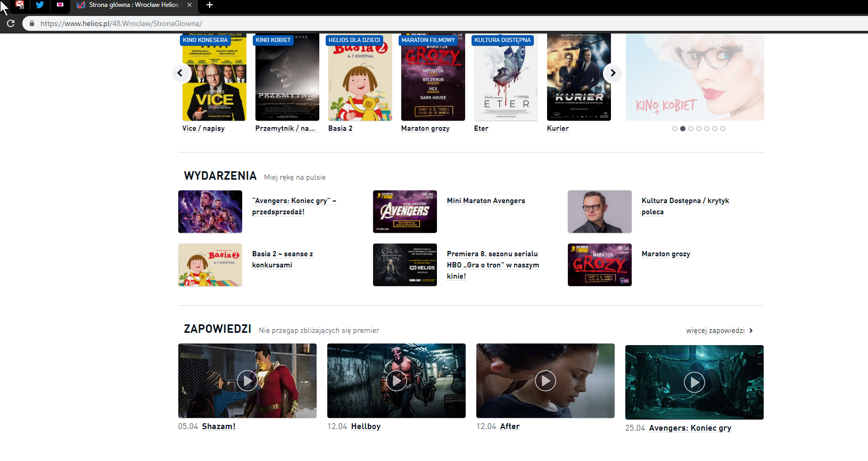Click the browser reload icon
The image size is (868, 461).
(x=11, y=23)
